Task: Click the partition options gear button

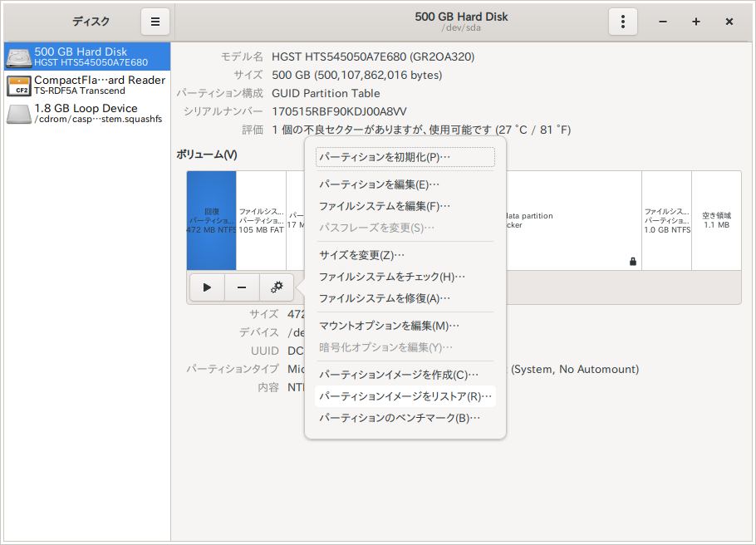Action: pyautogui.click(x=277, y=287)
